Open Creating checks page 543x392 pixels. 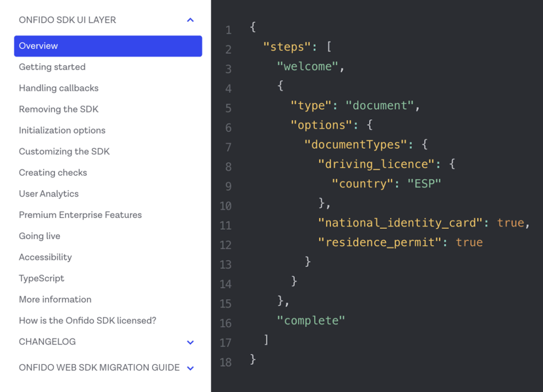[x=52, y=173]
